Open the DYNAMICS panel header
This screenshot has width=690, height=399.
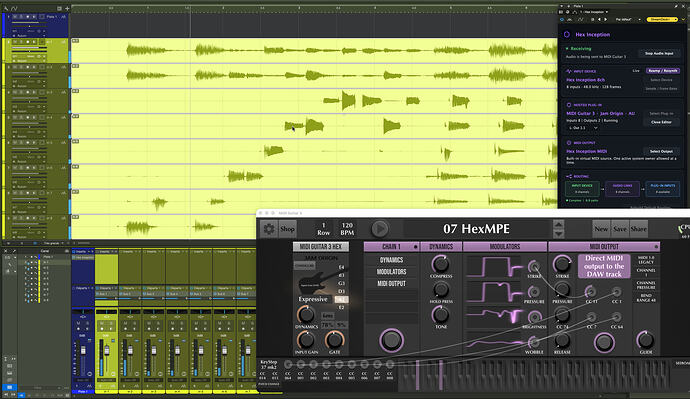(441, 247)
